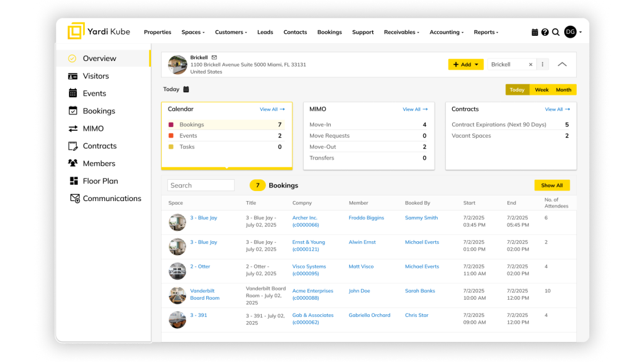The height and width of the screenshot is (362, 644).
Task: Open the date picker icon next to Today
Action: (186, 89)
